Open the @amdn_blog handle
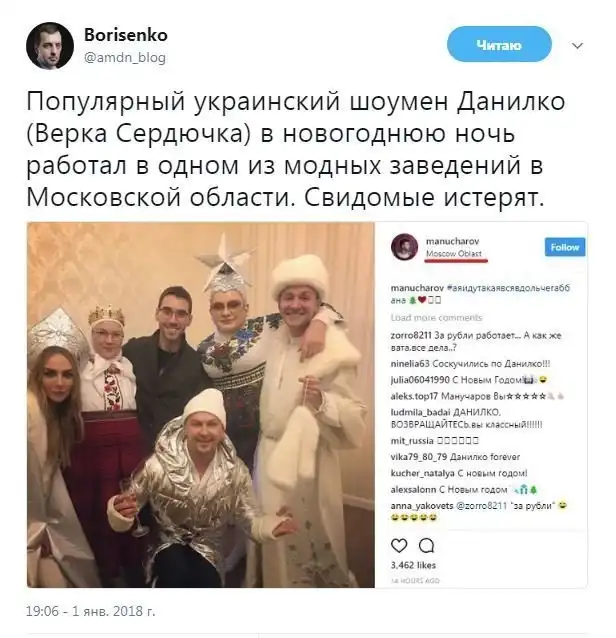This screenshot has height=638, width=616. pyautogui.click(x=125, y=57)
